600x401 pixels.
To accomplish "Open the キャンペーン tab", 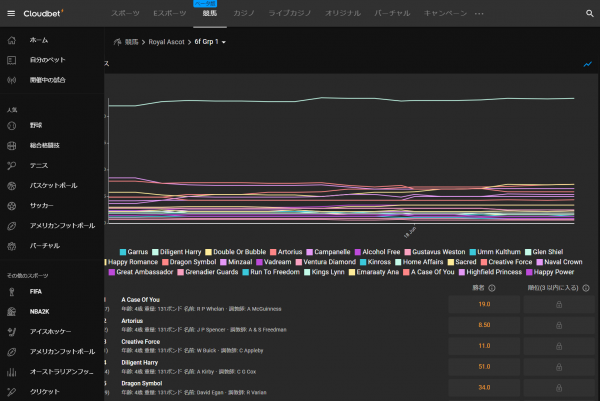I will (x=445, y=13).
